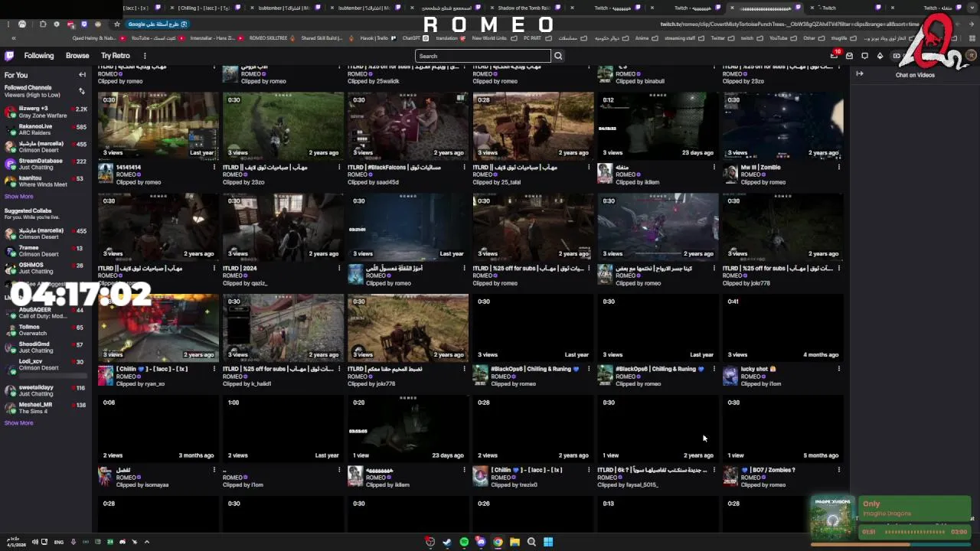Open options for #BlackFalcons clip
Image resolution: width=980 pixels, height=551 pixels.
pos(464,168)
